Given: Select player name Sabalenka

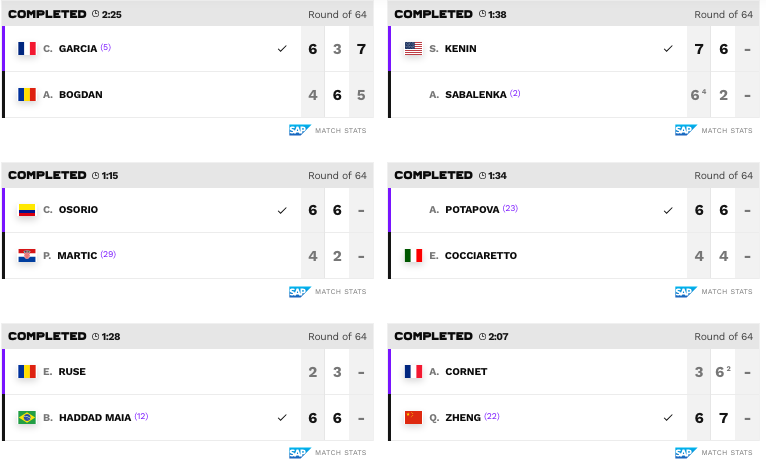Looking at the screenshot, I should [475, 95].
